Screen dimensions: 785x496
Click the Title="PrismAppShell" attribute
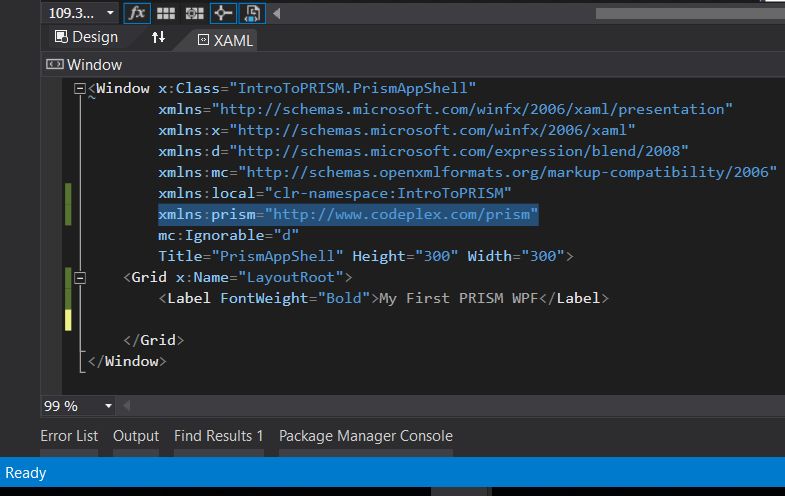click(251, 257)
